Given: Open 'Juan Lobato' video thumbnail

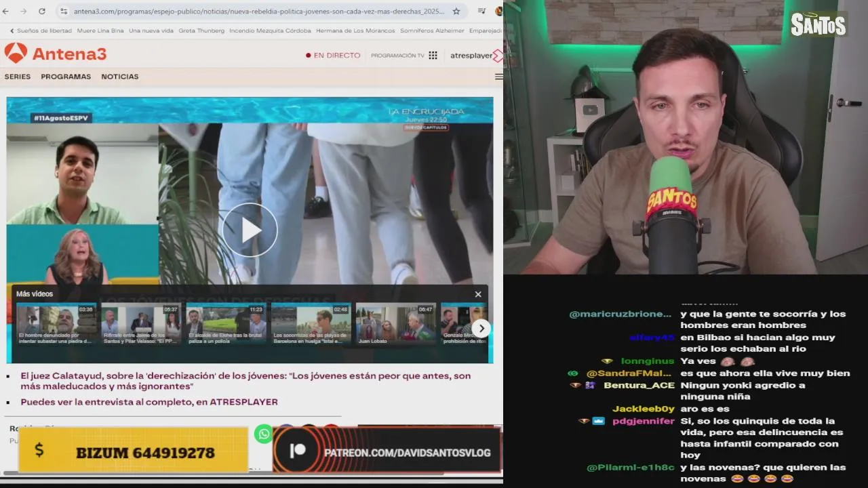Looking at the screenshot, I should [x=396, y=325].
